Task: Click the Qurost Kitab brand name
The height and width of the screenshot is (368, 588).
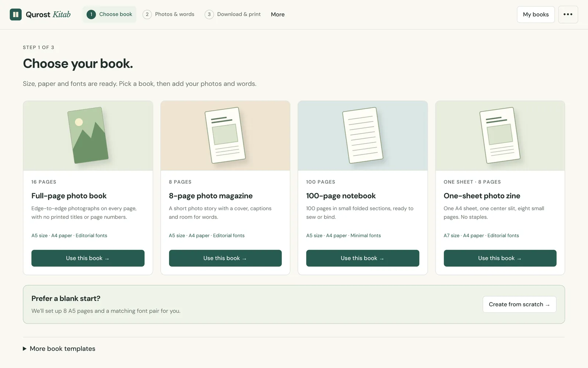Action: (48, 14)
